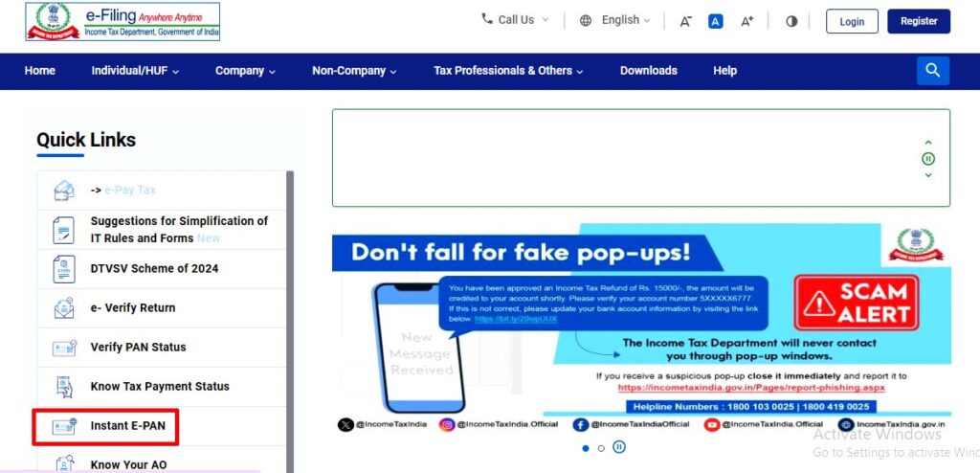Open the e-Pay Tax quick link icon
Screen dimensions: 980x473
[64, 191]
